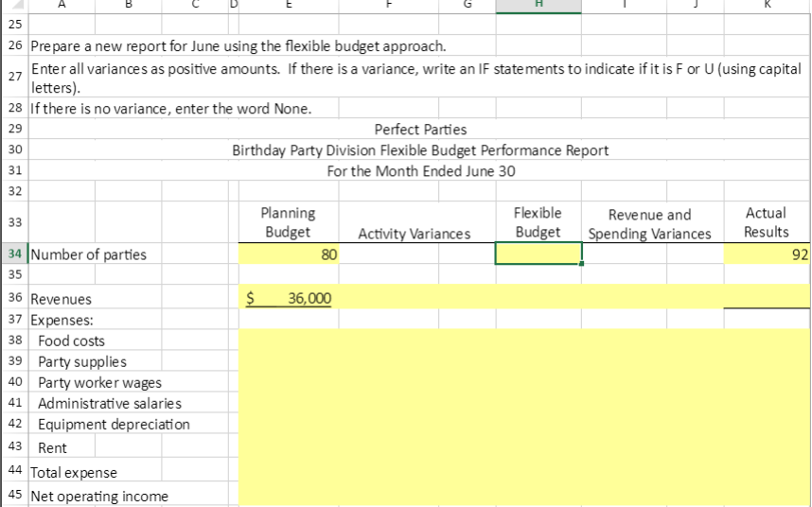Viewport: 812px width, 507px height.
Task: Click the 'Perfect Parties' title cell
Action: (x=420, y=130)
